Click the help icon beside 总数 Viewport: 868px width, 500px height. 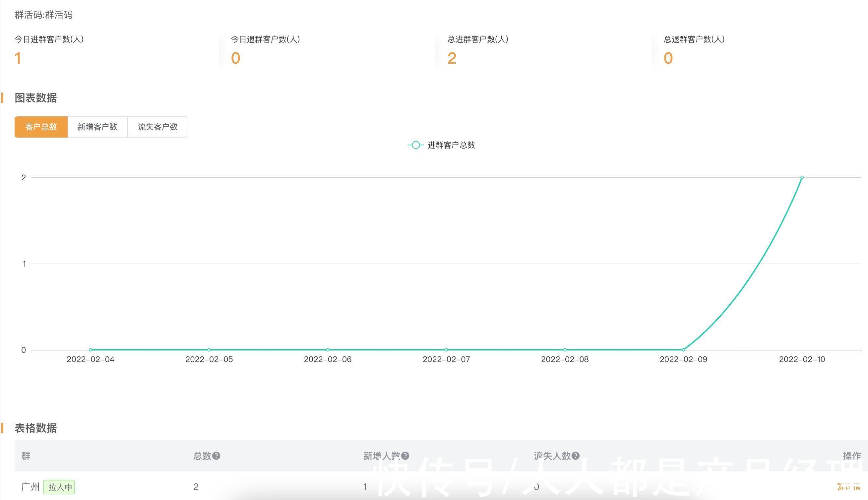pyautogui.click(x=216, y=456)
